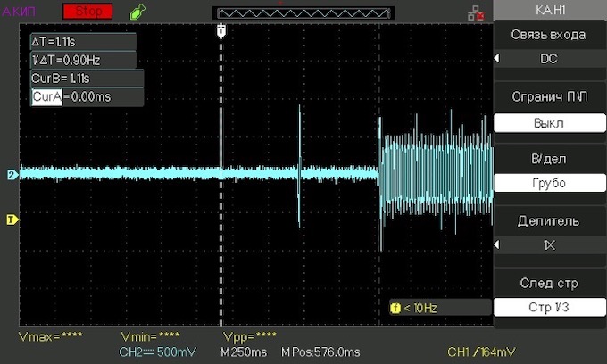The height and width of the screenshot is (364, 607).
Task: Click the channel 2 ground level marker
Action: [12, 175]
